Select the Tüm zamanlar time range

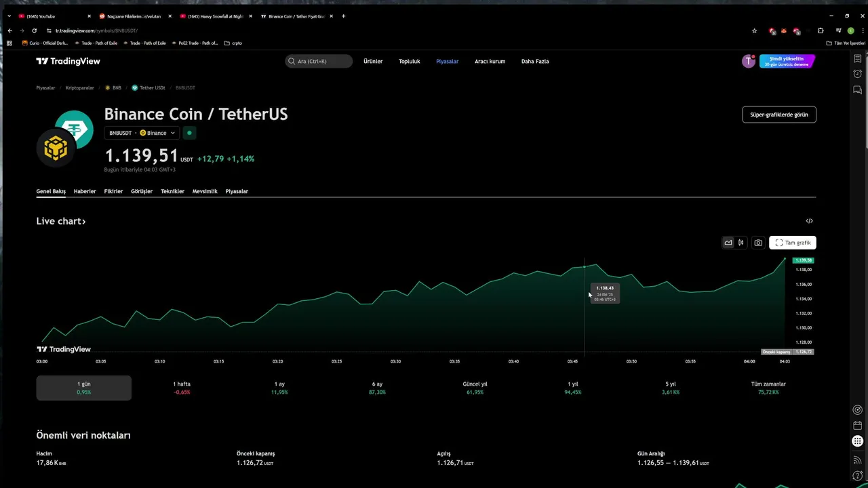[768, 388]
